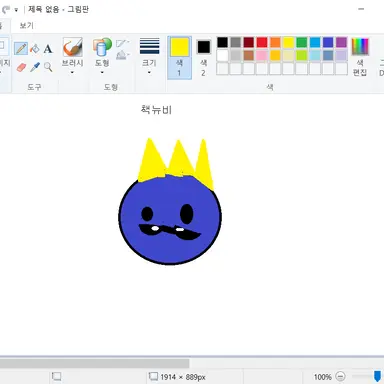Pick the green color swatch
Image resolution: width=384 pixels, height=384 pixels.
pos(302,42)
